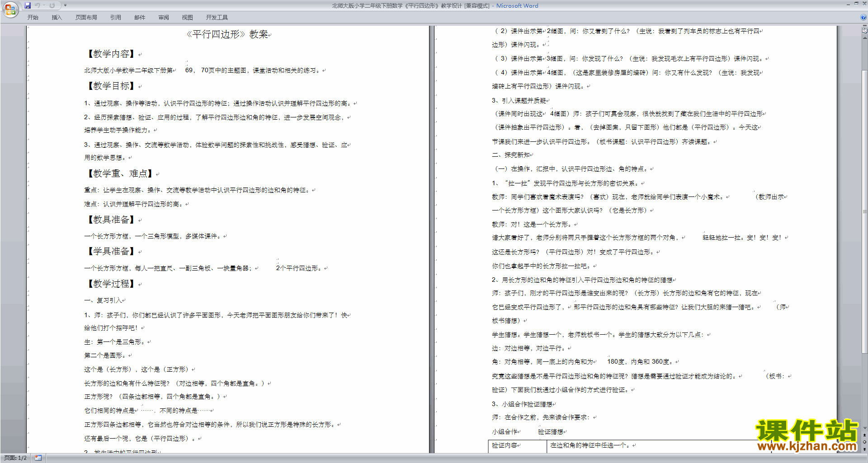Go to the 开发工具 ribbon tab
Viewport: 868px width, 463px height.
click(x=217, y=18)
